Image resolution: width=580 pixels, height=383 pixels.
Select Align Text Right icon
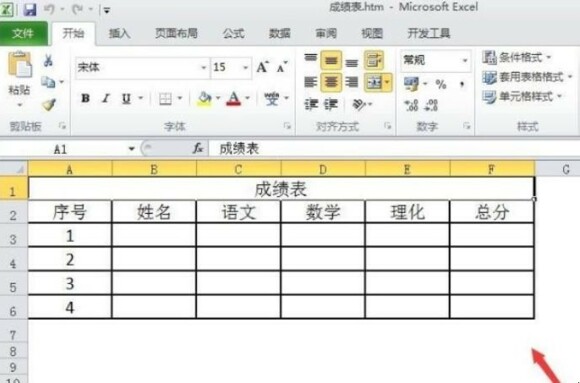(x=352, y=82)
